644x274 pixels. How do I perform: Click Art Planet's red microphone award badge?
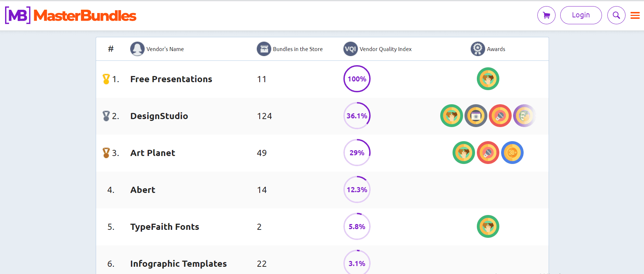click(x=488, y=153)
